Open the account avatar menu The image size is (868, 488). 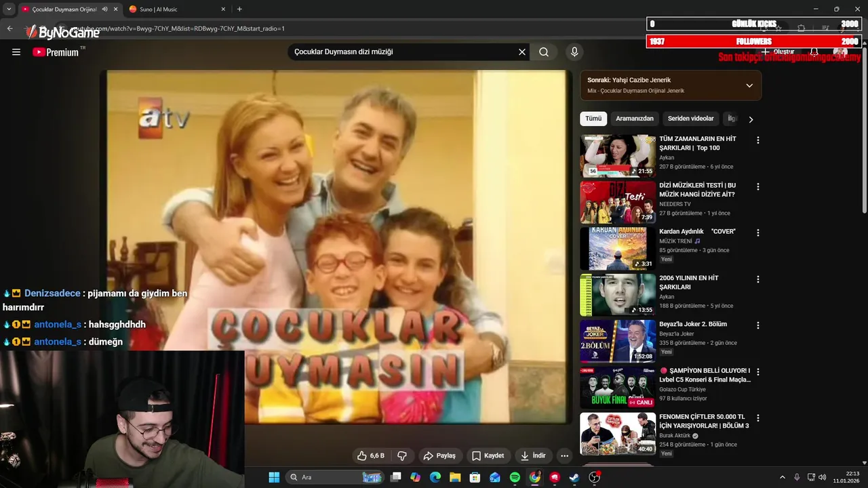pos(840,52)
